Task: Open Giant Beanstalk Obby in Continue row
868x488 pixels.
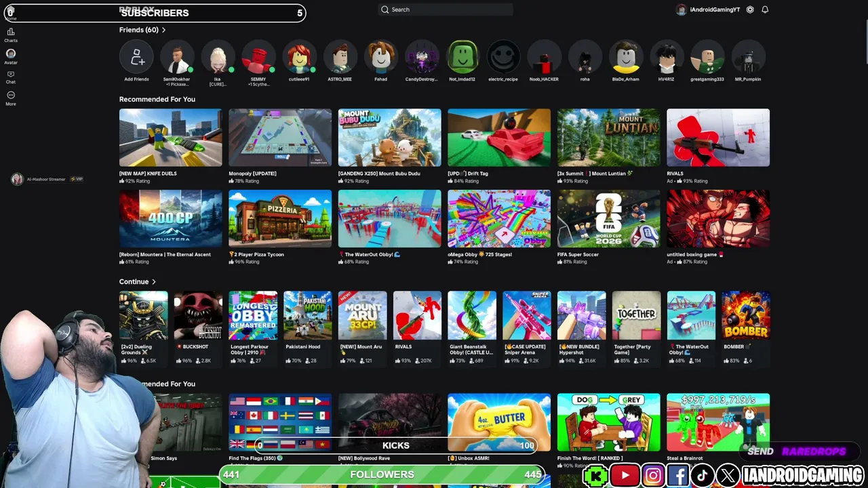Action: [472, 316]
